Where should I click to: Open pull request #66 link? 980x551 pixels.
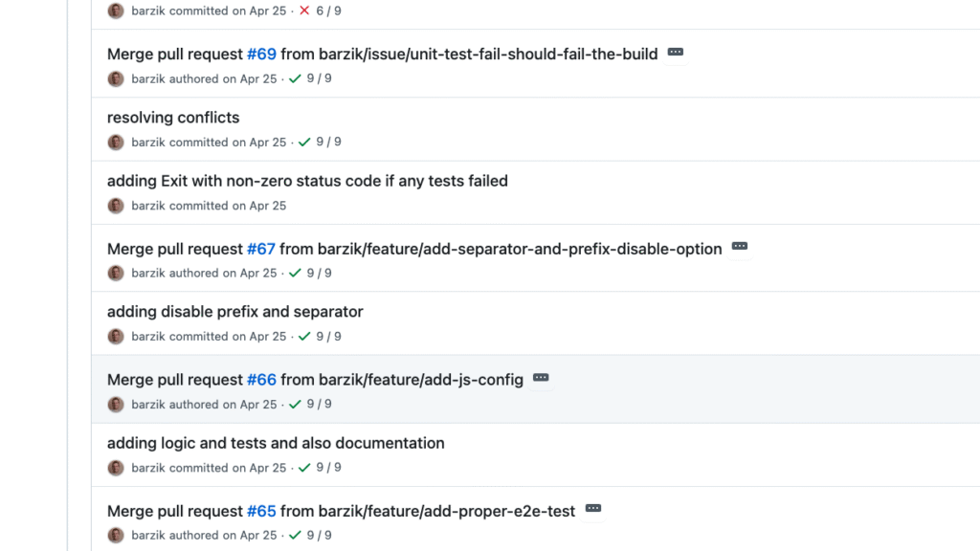tap(261, 379)
